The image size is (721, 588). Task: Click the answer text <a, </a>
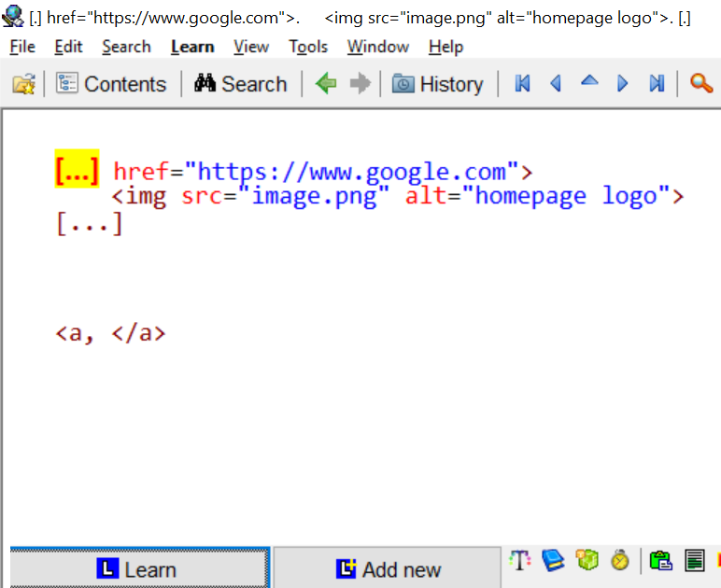coord(110,333)
